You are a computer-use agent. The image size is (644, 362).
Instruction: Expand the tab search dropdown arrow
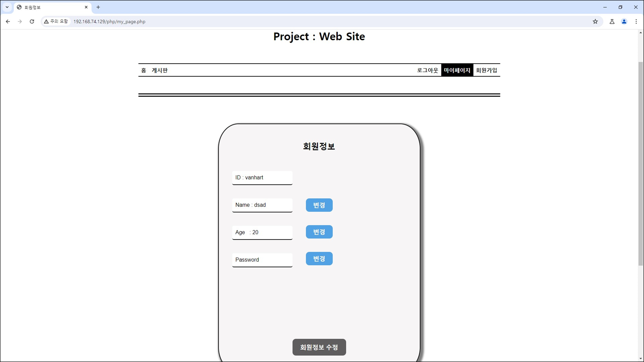(x=7, y=7)
